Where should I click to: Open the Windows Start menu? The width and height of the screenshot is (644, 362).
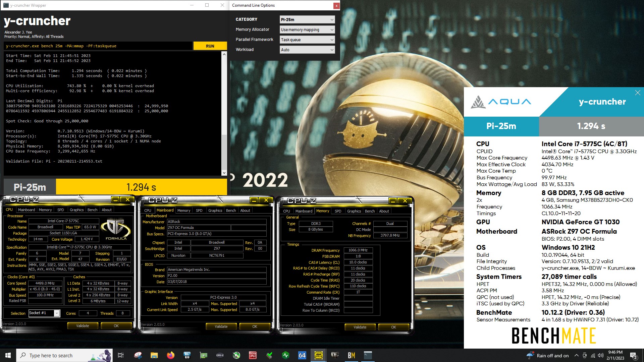[x=8, y=355]
